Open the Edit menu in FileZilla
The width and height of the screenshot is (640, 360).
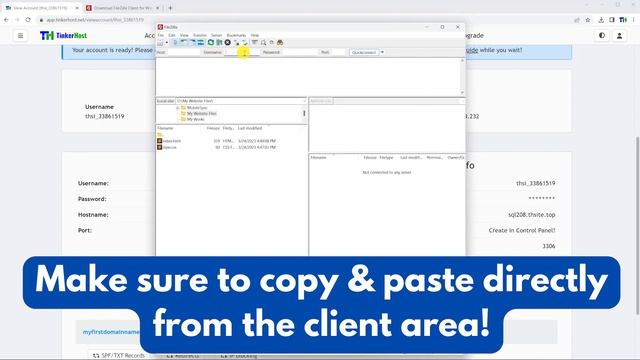click(x=172, y=35)
